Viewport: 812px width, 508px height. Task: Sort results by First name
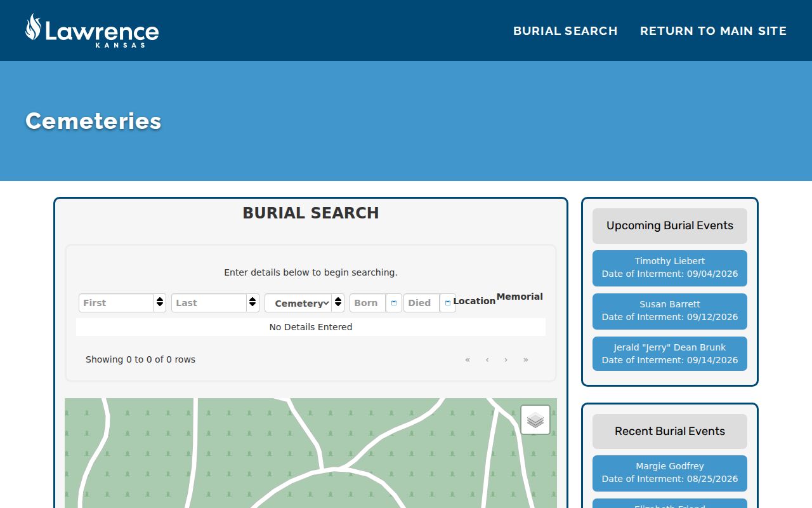point(160,303)
